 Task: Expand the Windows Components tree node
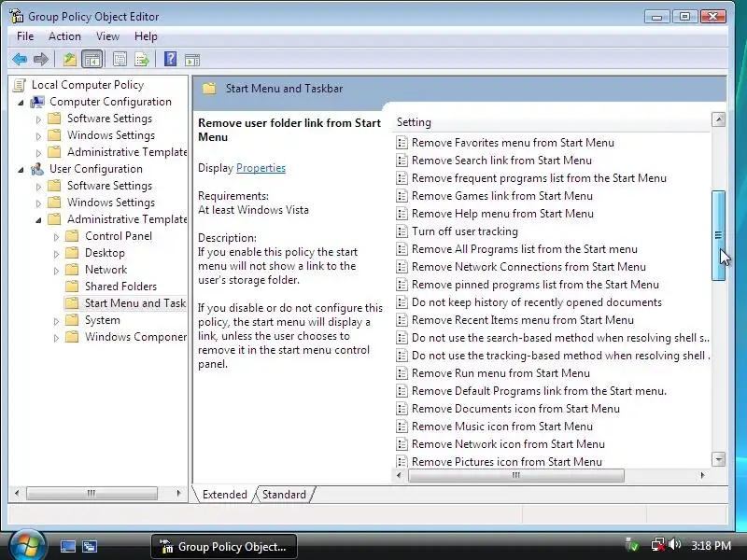[x=56, y=338]
